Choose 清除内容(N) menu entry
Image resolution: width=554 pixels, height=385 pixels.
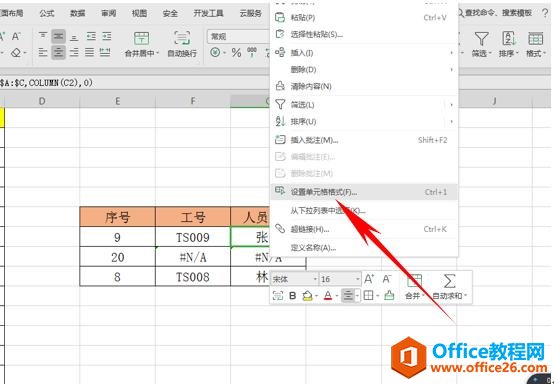point(364,86)
